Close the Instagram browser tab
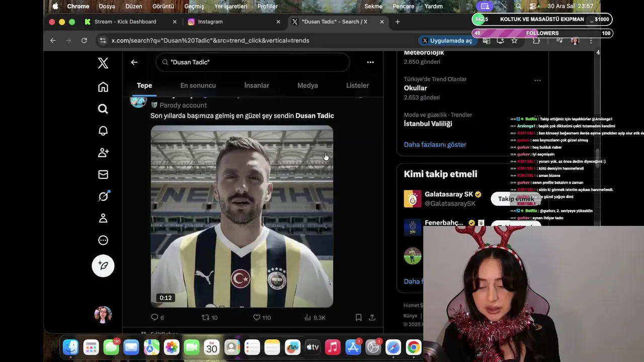Image resolution: width=644 pixels, height=362 pixels. pos(278,22)
